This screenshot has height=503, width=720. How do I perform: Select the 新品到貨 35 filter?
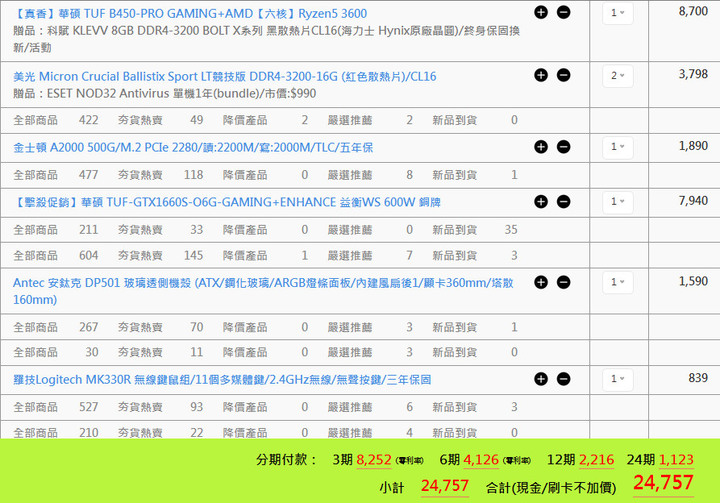coord(475,230)
